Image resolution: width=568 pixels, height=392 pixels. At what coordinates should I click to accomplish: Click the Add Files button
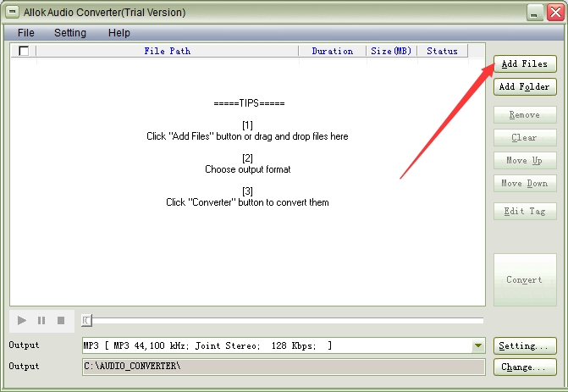coord(525,63)
